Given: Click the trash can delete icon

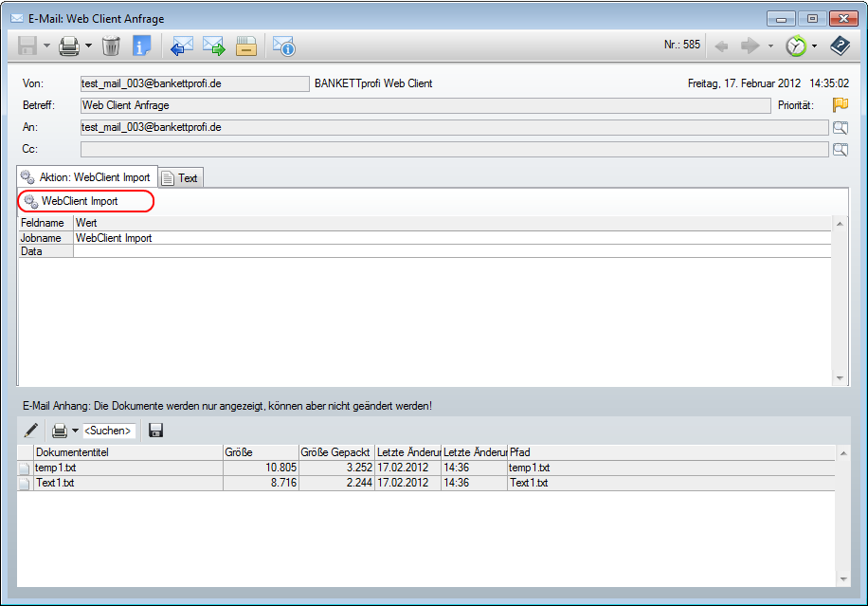Looking at the screenshot, I should [x=111, y=46].
